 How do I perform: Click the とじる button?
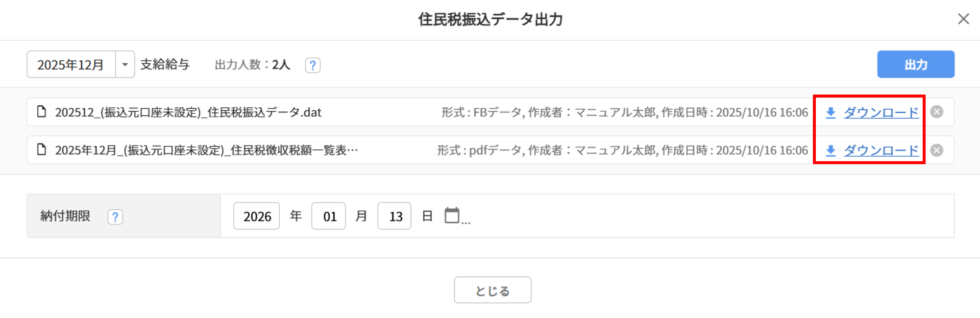492,291
